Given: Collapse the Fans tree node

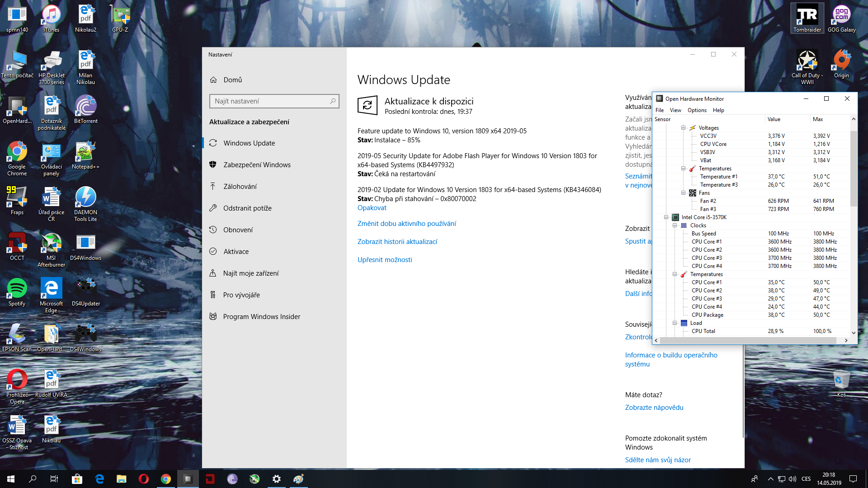Looking at the screenshot, I should [684, 192].
